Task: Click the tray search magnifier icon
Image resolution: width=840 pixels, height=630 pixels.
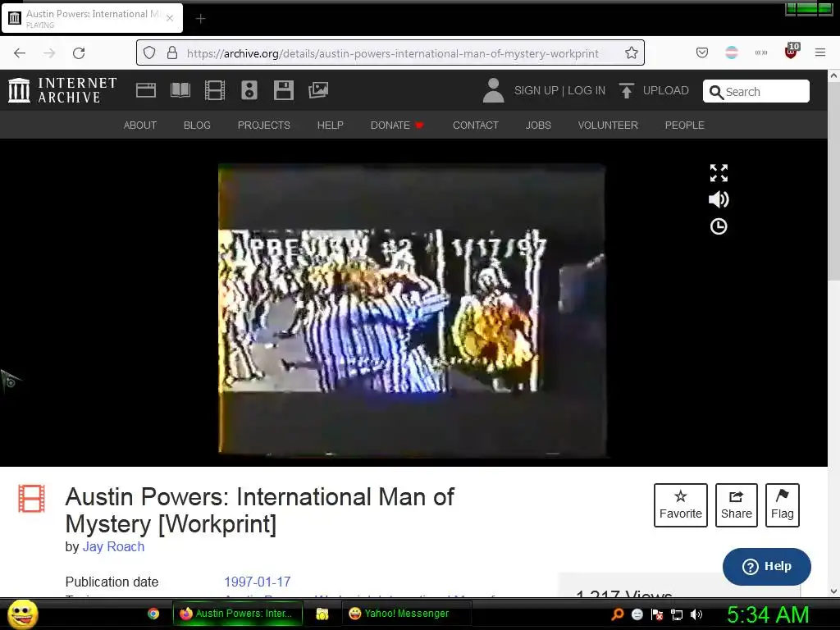Action: coord(618,614)
